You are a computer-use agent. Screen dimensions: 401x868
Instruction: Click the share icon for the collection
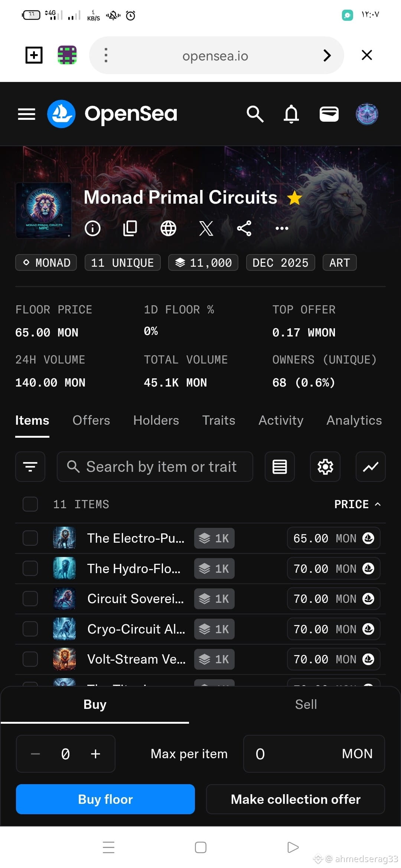(244, 228)
